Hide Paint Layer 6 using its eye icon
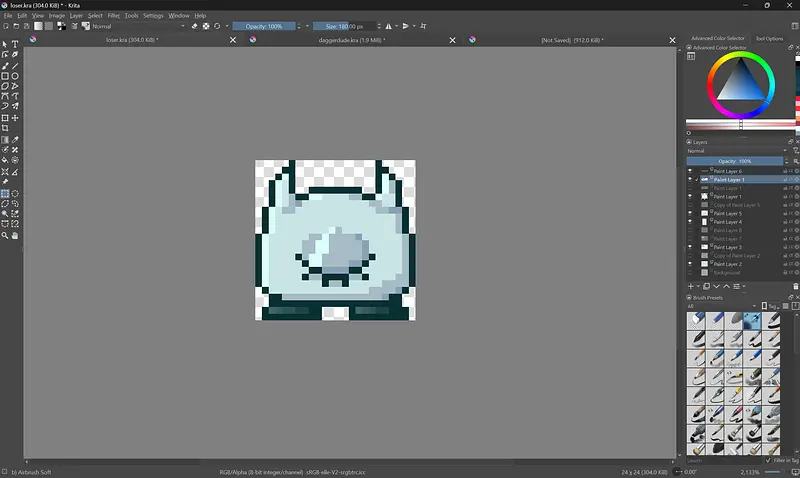 (x=690, y=171)
